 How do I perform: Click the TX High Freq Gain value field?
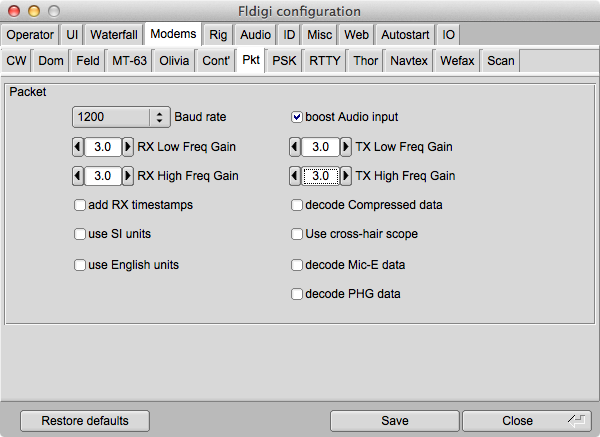tap(320, 176)
